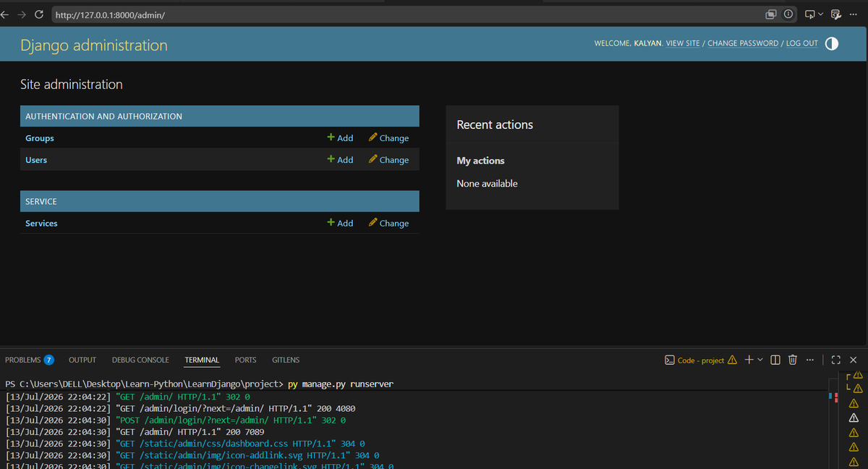Viewport: 868px width, 469px height.
Task: Open terminal panel more actions ellipsis
Action: (809, 360)
